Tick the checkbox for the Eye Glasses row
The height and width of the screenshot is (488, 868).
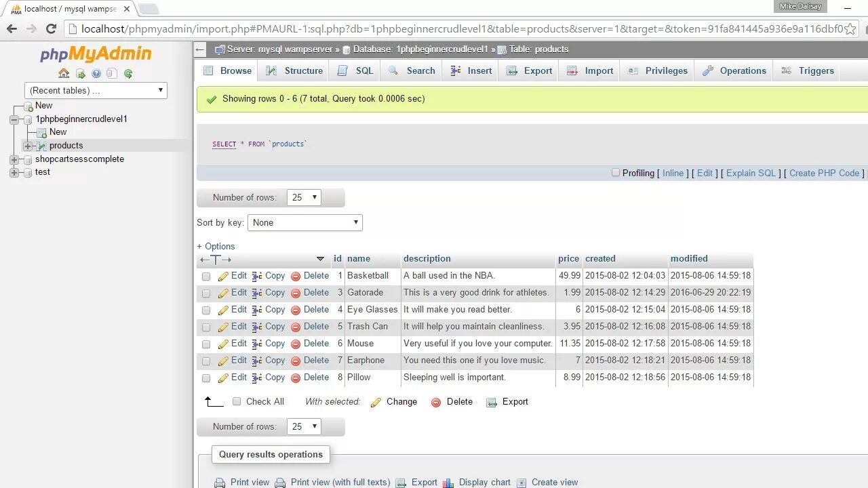pos(206,310)
